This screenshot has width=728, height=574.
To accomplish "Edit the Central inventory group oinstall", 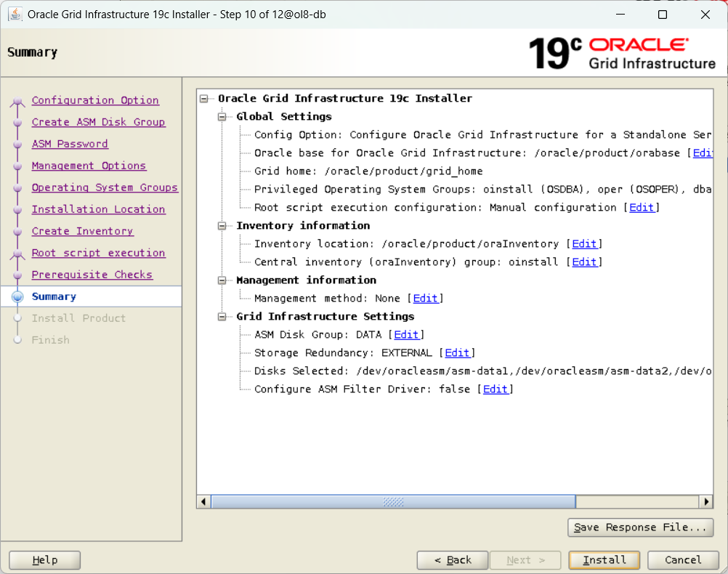I will (584, 262).
